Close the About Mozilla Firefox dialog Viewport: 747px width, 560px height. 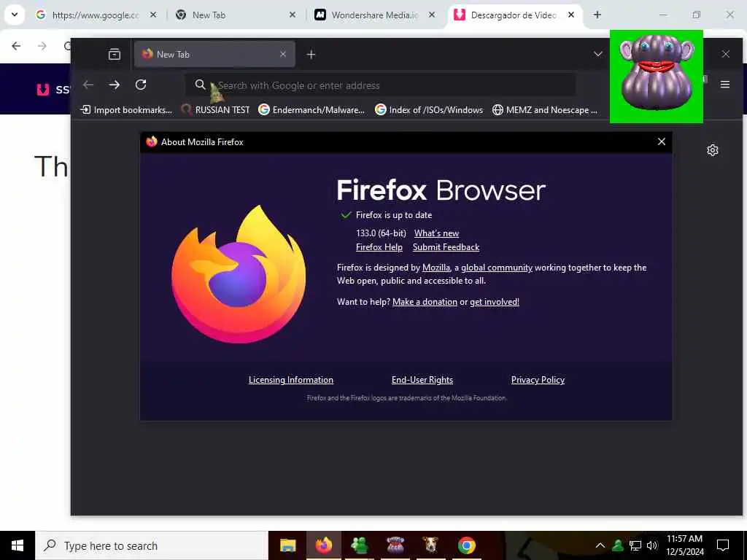[661, 141]
